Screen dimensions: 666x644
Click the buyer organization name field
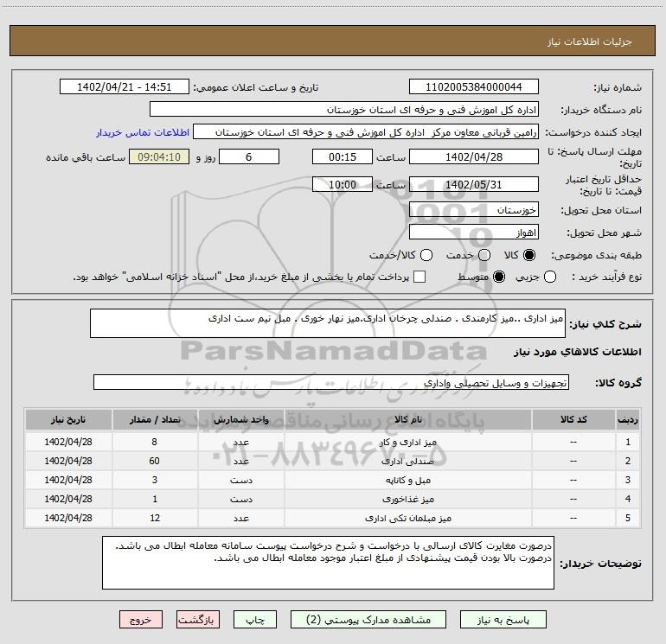coord(344,109)
